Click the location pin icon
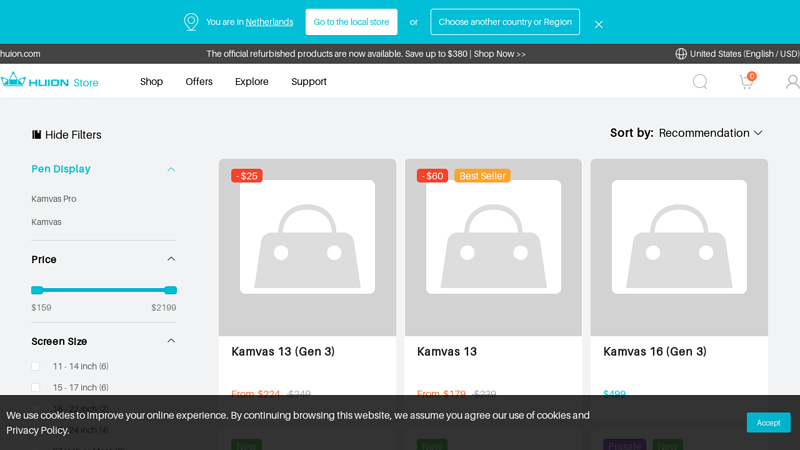800x450 pixels. (x=191, y=22)
